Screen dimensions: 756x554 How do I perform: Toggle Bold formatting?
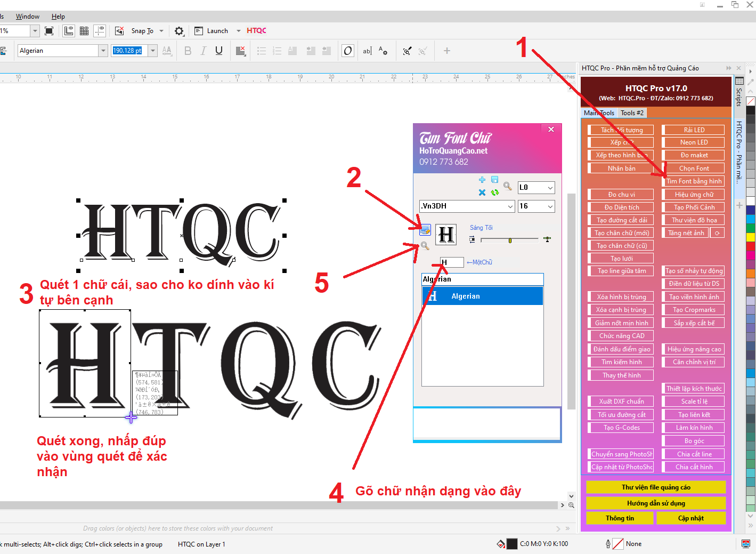pyautogui.click(x=188, y=51)
